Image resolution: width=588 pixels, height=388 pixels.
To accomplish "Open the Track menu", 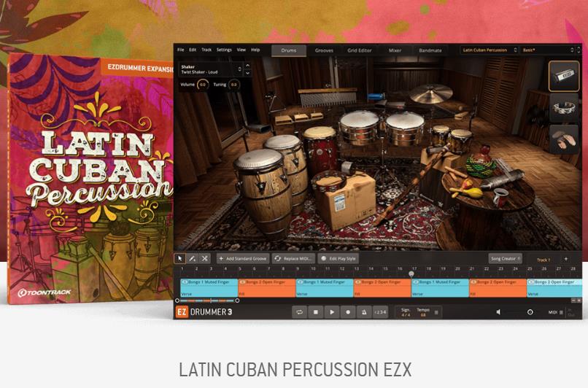I will pos(206,50).
